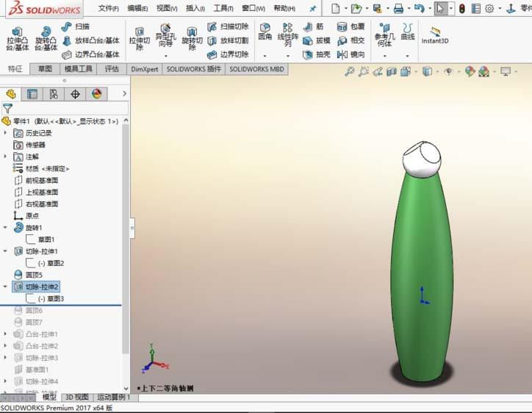Collapse the 旋转1 feature node
This screenshot has width=532, height=413.
[x=5, y=228]
